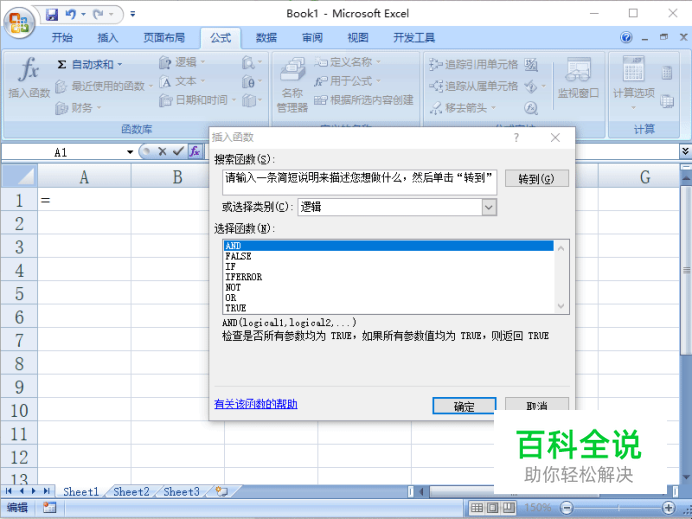Open 定义名称 option
Screen dimensions: 692x519
point(347,62)
